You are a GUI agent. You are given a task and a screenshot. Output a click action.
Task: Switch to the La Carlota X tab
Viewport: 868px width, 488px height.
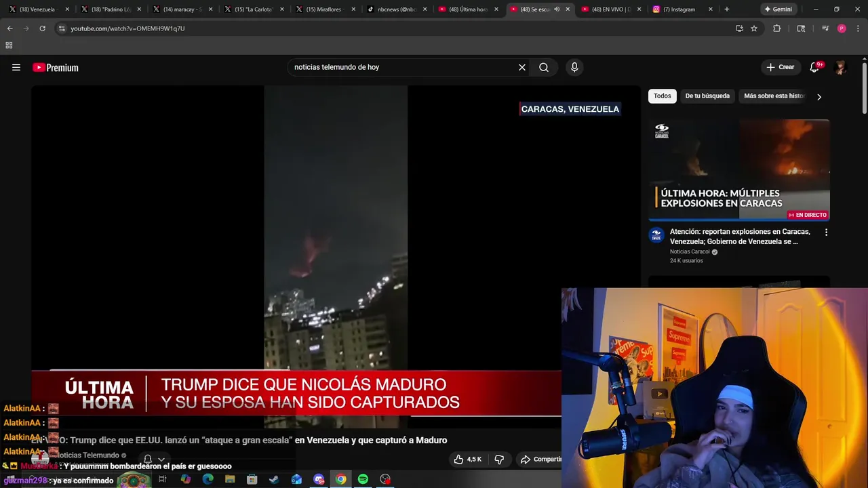click(252, 9)
